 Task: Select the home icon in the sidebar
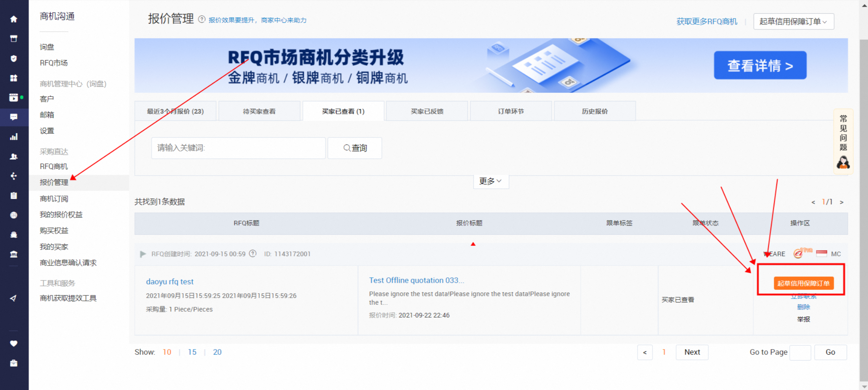pyautogui.click(x=14, y=19)
